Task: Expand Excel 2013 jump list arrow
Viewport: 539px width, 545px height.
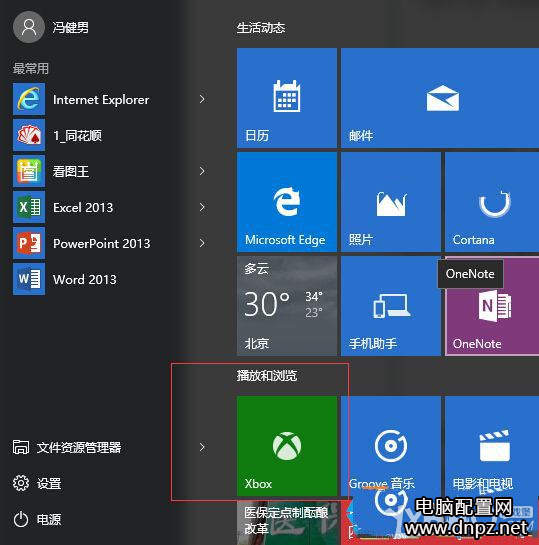Action: (x=202, y=207)
